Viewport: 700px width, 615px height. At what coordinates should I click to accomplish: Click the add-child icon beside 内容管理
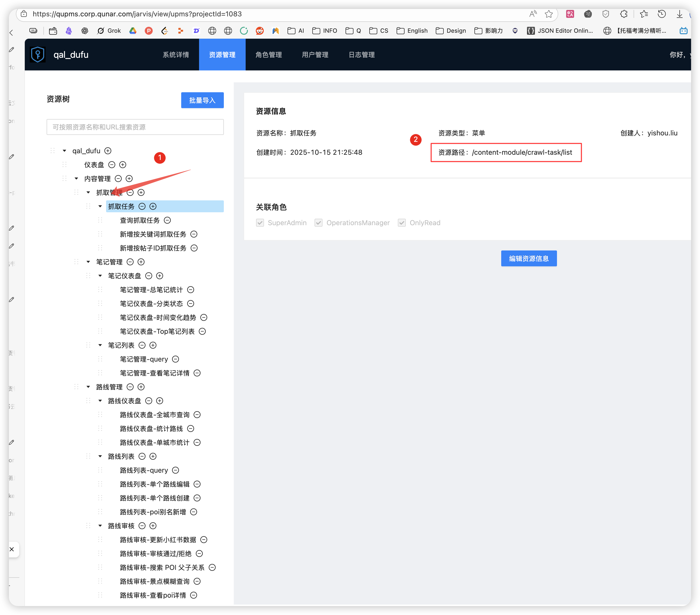tap(129, 179)
